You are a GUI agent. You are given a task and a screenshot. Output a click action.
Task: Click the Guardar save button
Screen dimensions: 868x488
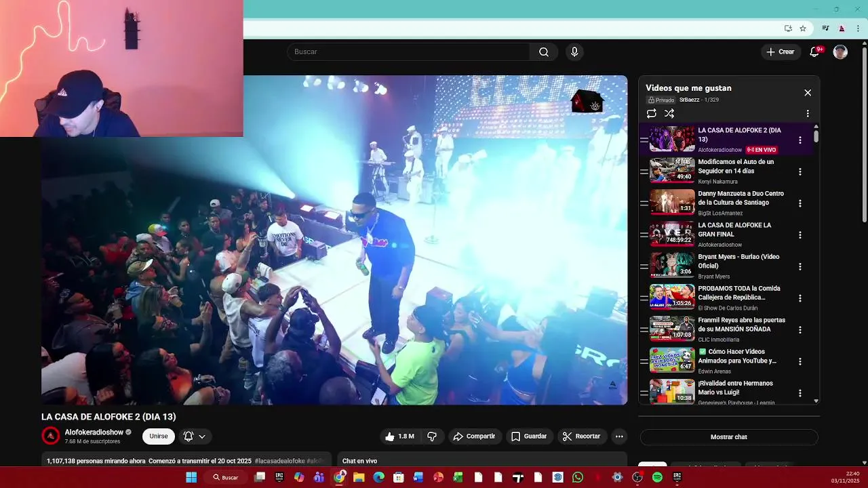(x=529, y=436)
